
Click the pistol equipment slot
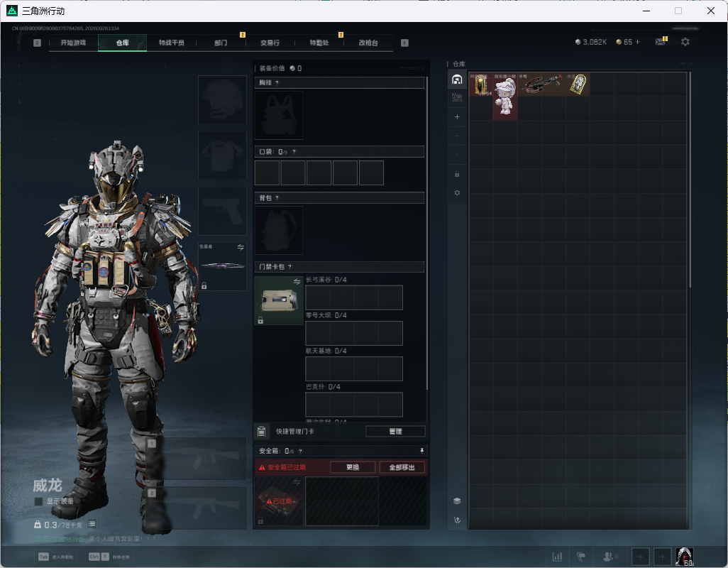(222, 212)
